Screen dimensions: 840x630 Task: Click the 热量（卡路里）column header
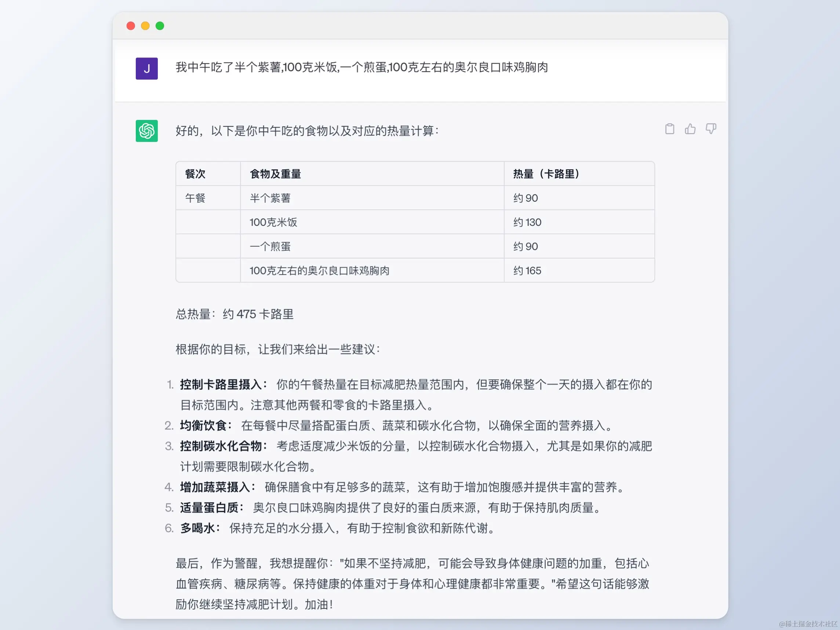546,174
